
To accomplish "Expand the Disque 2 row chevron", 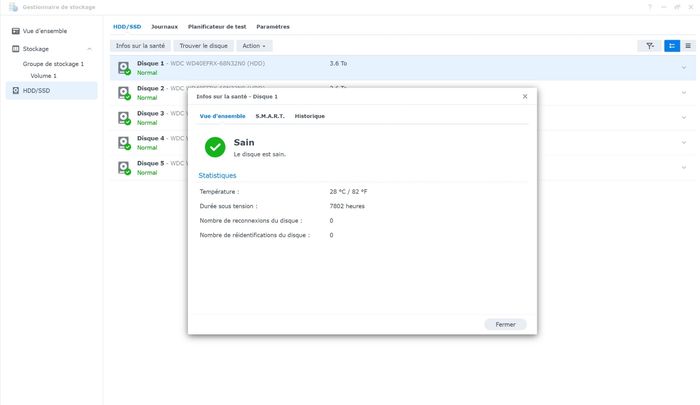I will (x=683, y=93).
